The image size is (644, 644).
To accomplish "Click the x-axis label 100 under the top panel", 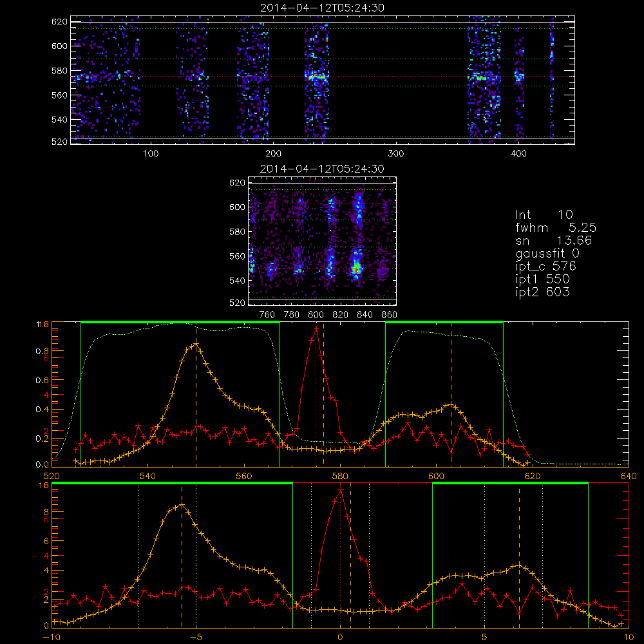I will tap(151, 154).
